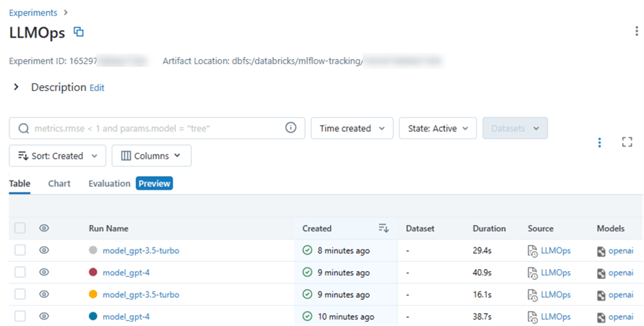Check the box for the 16.1s run
This screenshot has height=326, width=644.
[20, 294]
